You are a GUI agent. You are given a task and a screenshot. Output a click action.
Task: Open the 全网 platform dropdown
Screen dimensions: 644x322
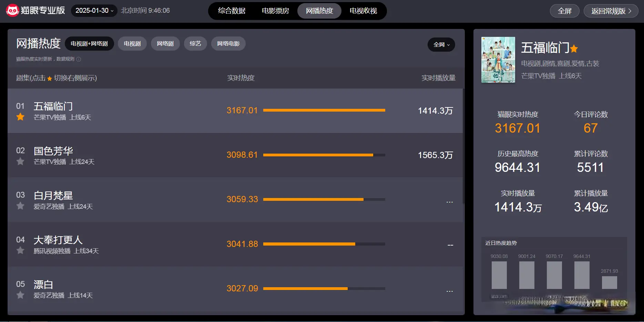(441, 44)
